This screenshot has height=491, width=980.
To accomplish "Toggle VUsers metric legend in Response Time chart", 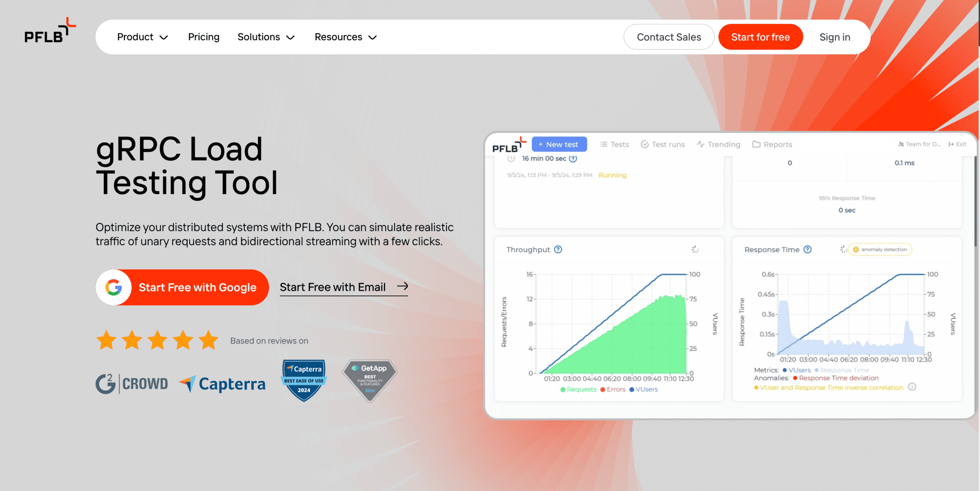I will (796, 370).
